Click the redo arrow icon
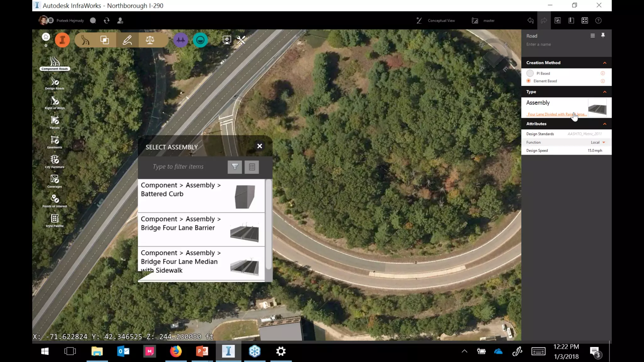Viewport: 644px width, 362px height. click(x=544, y=20)
